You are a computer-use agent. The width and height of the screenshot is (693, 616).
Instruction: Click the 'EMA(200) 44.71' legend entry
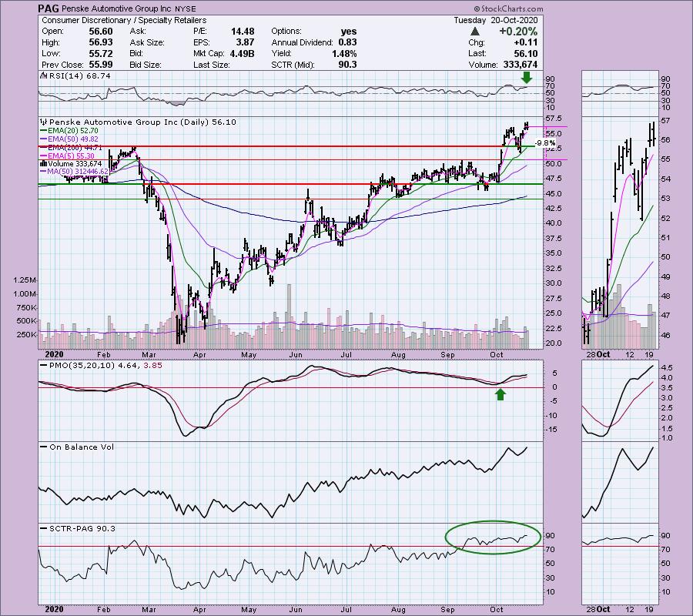tap(75, 148)
